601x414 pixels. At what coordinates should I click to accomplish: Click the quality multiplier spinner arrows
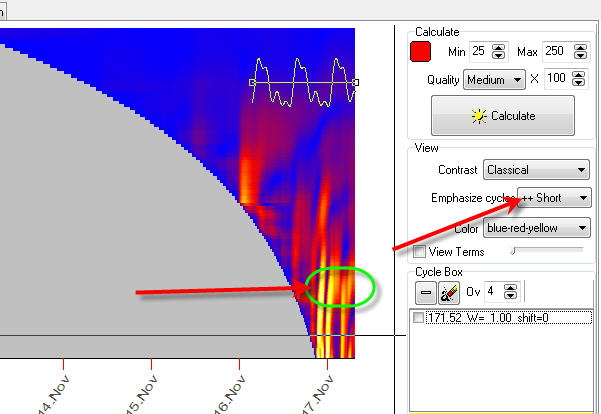tap(581, 79)
